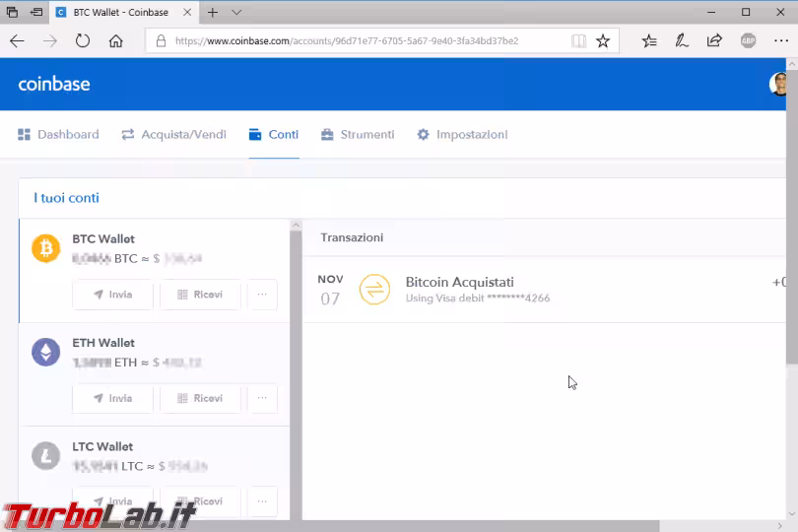Show tab previews chevron
The width and height of the screenshot is (798, 532).
coord(236,12)
